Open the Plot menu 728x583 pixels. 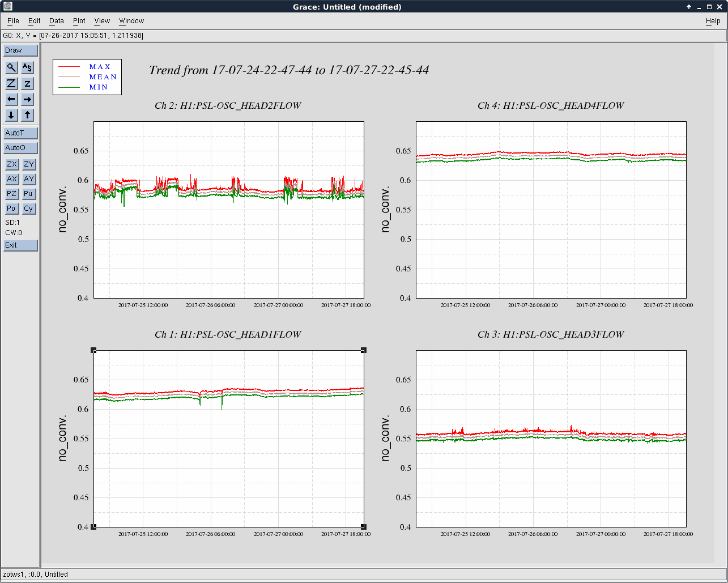point(79,21)
